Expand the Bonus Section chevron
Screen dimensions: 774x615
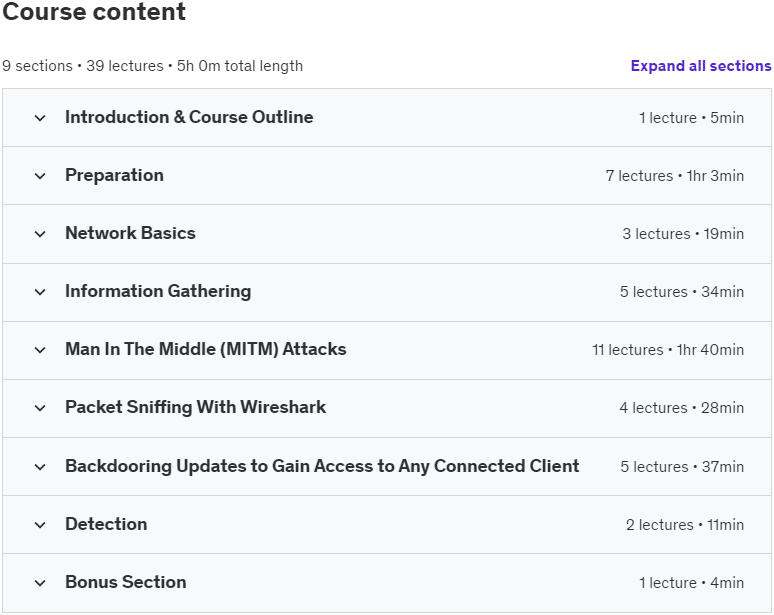(40, 583)
